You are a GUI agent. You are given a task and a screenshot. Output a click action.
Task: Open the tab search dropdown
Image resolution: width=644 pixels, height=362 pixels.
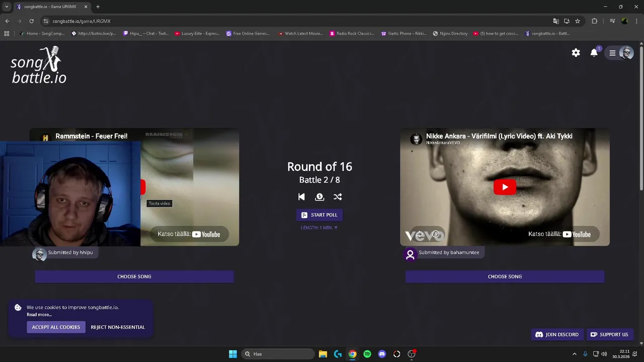[7, 7]
